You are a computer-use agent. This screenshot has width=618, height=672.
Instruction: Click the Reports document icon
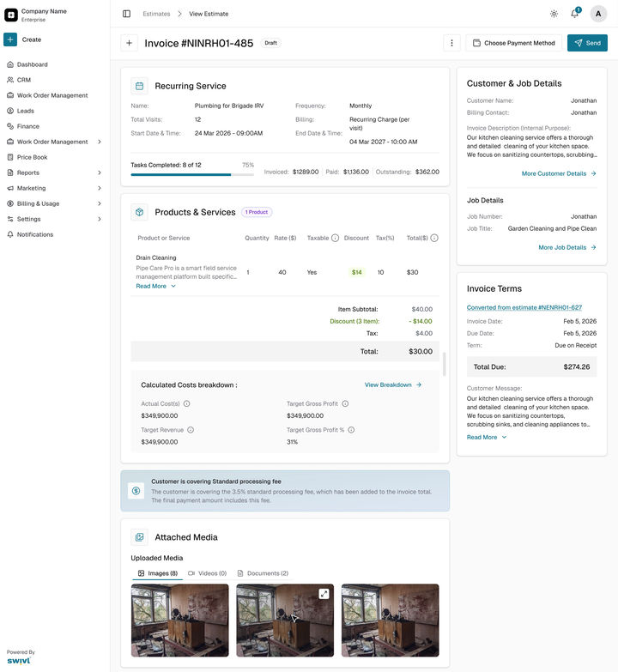[10, 173]
